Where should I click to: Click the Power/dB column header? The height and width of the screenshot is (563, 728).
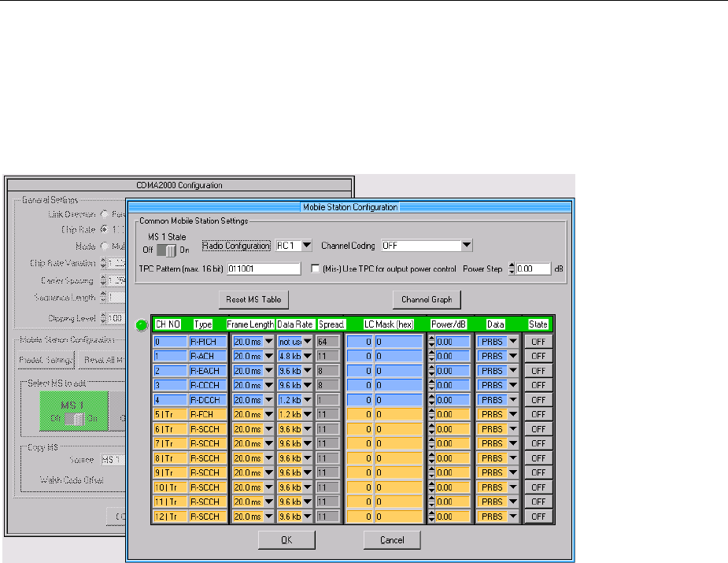click(x=449, y=324)
